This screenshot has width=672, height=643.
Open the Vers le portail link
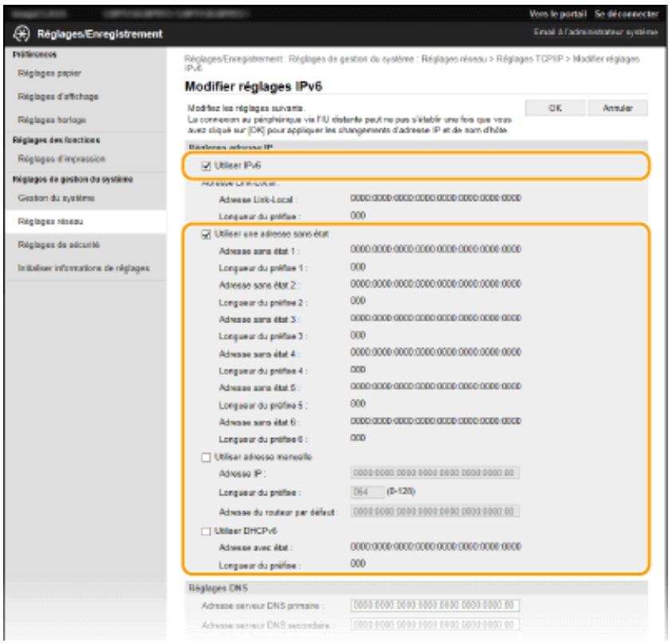click(557, 14)
